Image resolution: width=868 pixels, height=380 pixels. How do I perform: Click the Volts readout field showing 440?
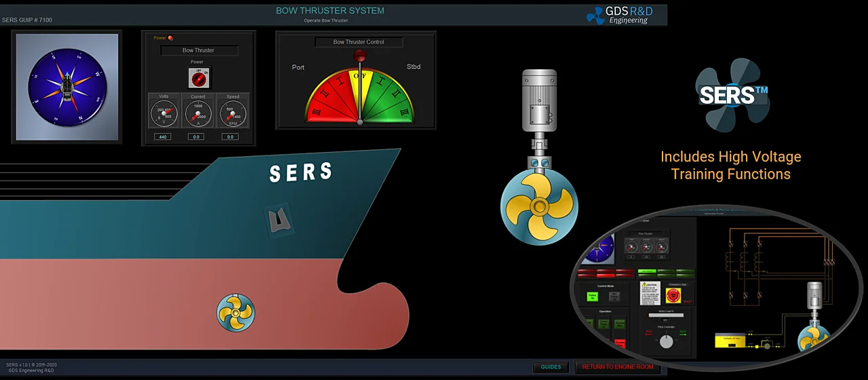(x=162, y=137)
